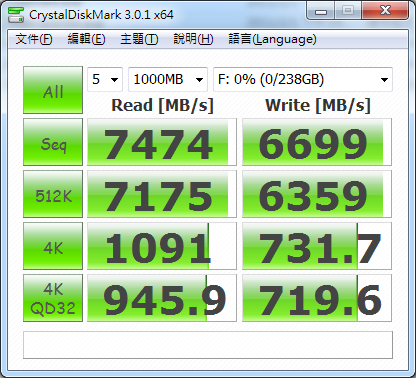Viewport: 416px width, 378px height.
Task: Start the Seq sequential test
Action: [53, 142]
